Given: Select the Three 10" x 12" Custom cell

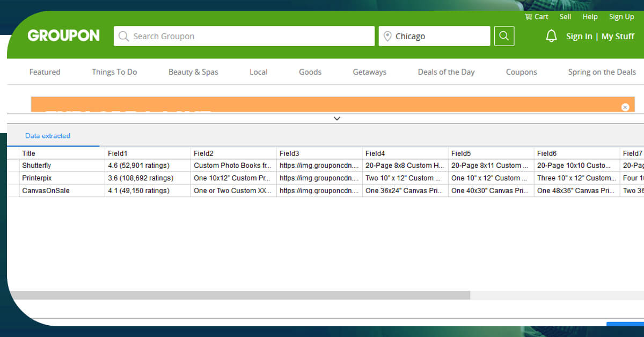Looking at the screenshot, I should click(577, 178).
